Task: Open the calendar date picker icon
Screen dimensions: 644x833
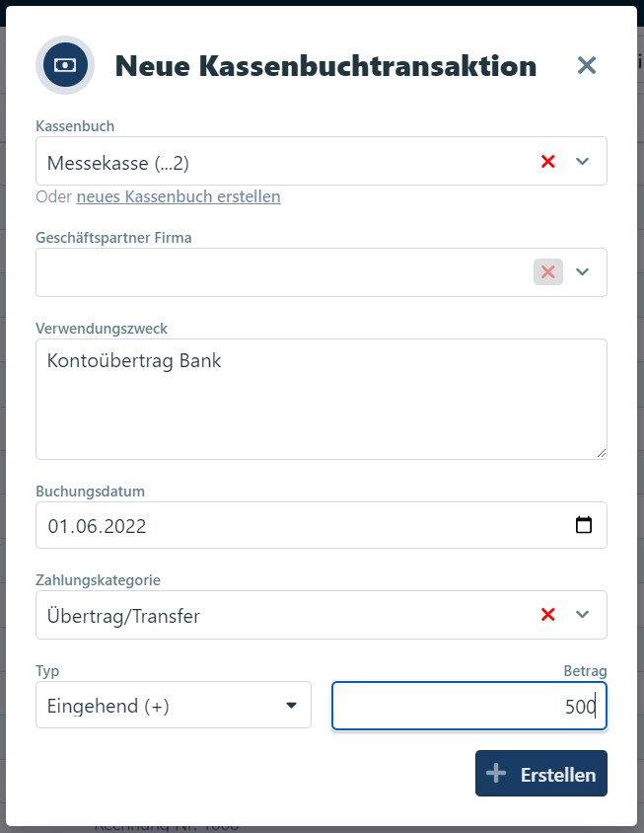Action: click(x=584, y=525)
